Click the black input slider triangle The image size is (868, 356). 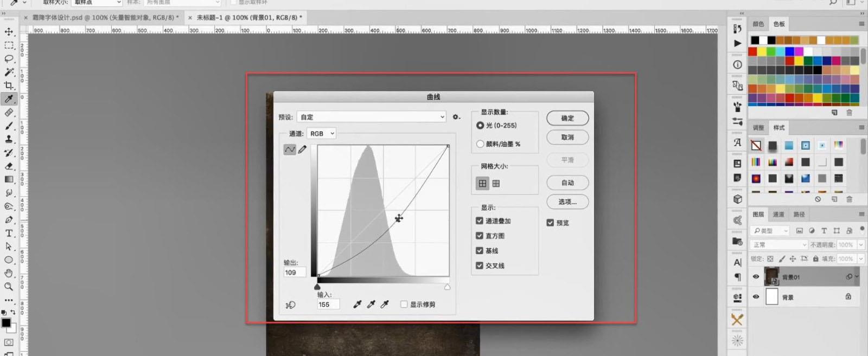click(x=317, y=287)
